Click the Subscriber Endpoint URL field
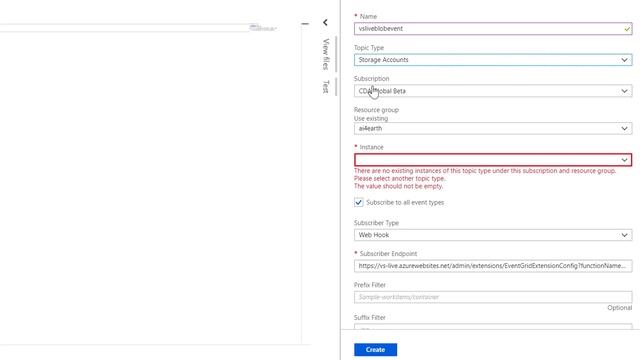The image size is (640, 360). tap(493, 266)
